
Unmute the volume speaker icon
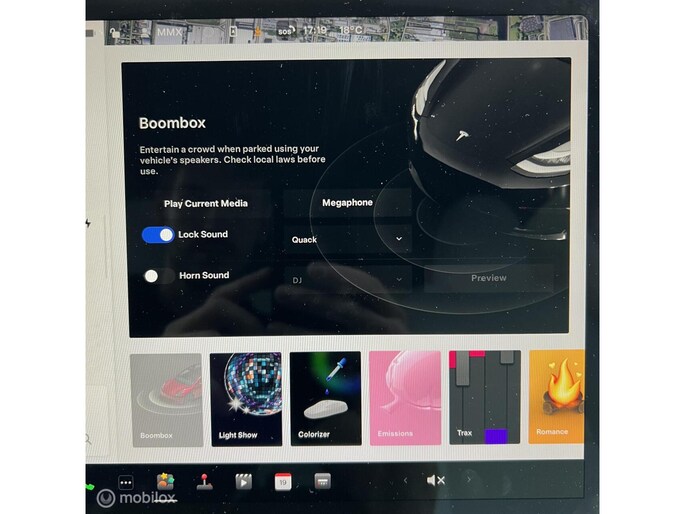click(x=436, y=481)
